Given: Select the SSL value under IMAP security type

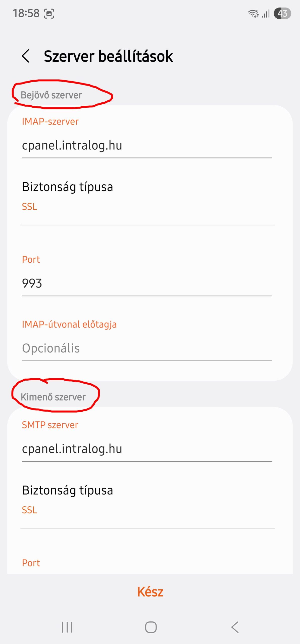Looking at the screenshot, I should [x=29, y=207].
